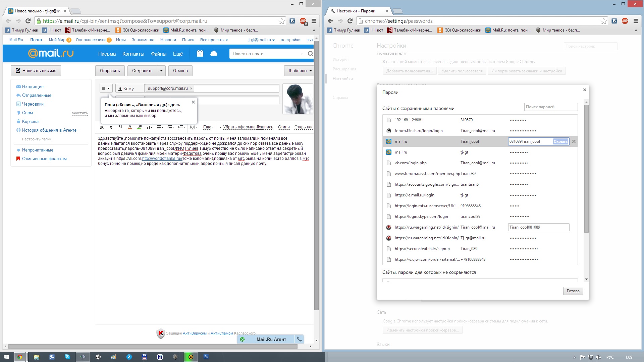644x362 pixels.
Task: Click the 'Отправить' send button
Action: click(110, 71)
